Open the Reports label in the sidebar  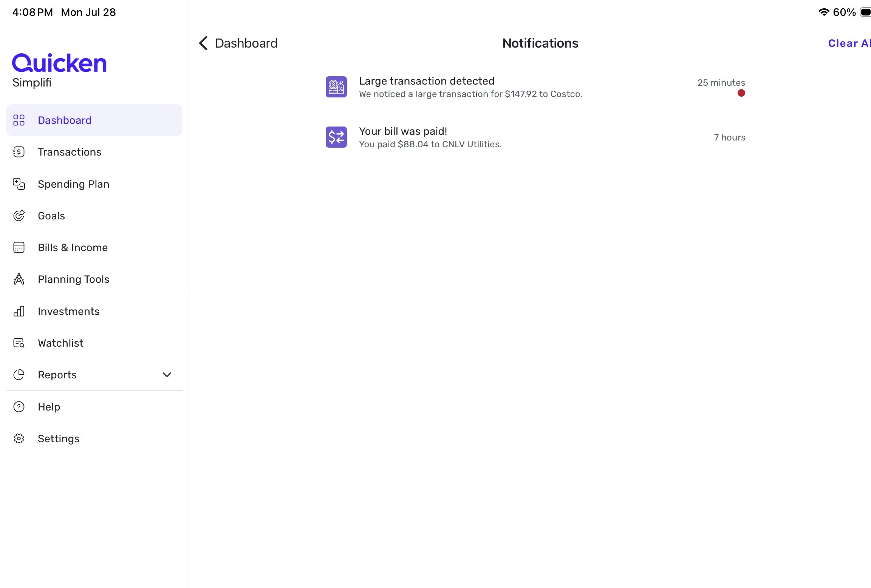pos(57,375)
